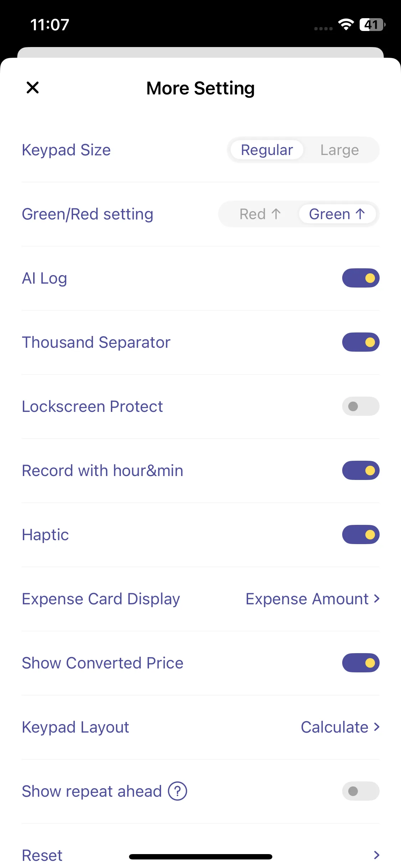The width and height of the screenshot is (401, 868).
Task: Tap the help icon beside Show repeat ahead
Action: (x=178, y=791)
